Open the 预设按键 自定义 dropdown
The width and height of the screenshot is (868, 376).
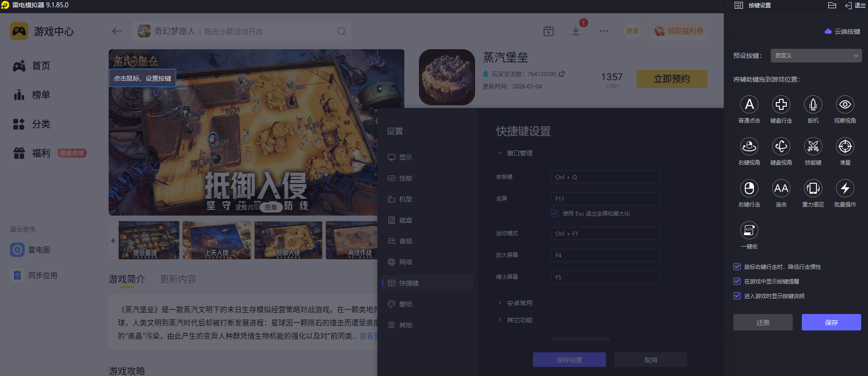816,56
